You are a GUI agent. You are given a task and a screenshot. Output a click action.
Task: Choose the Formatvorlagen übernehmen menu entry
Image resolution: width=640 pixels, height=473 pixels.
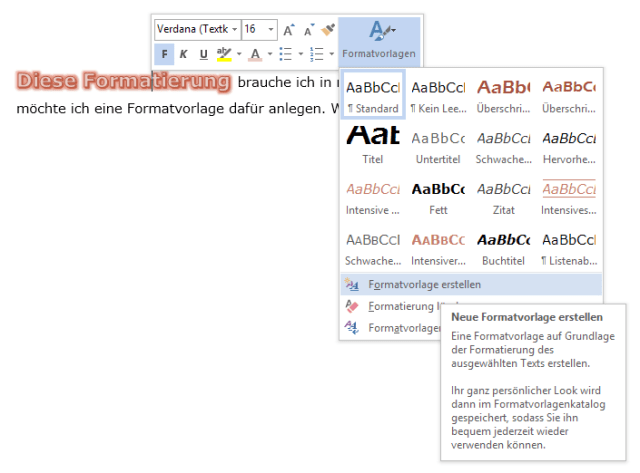(x=391, y=328)
